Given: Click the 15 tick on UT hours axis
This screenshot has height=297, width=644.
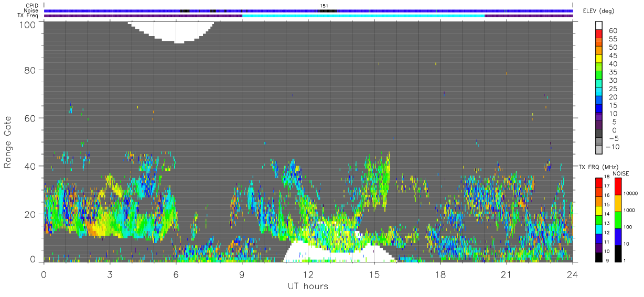Looking at the screenshot, I should click(374, 274).
